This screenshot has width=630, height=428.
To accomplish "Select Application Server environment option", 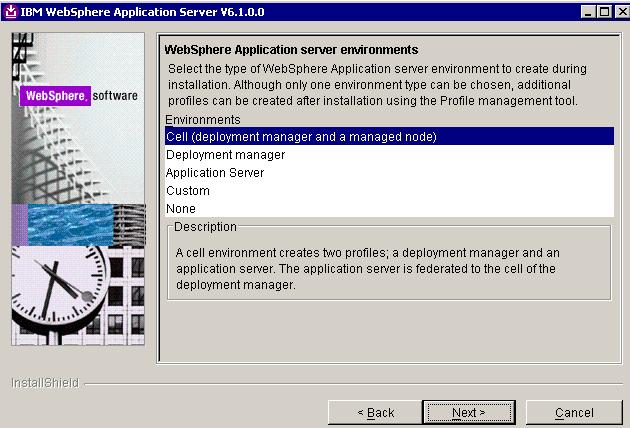I will coord(389,172).
